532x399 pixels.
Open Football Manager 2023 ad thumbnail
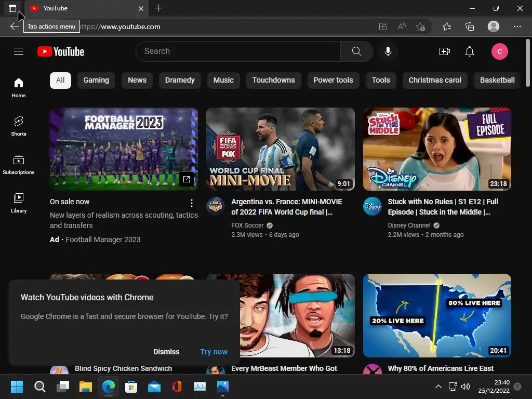click(124, 149)
